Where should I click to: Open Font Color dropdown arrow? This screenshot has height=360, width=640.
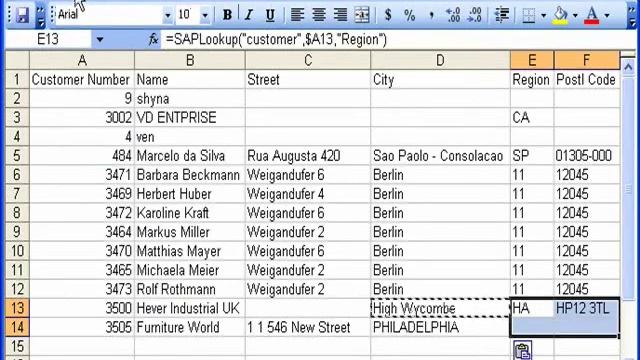click(607, 16)
